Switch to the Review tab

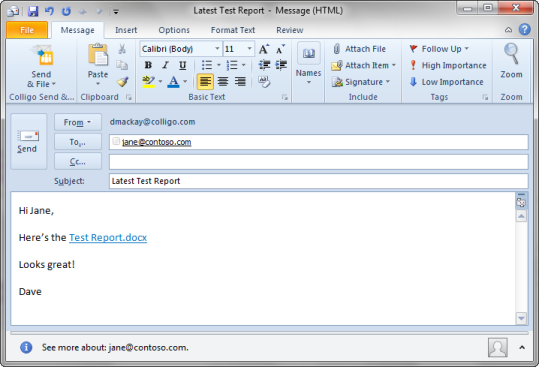tap(290, 30)
